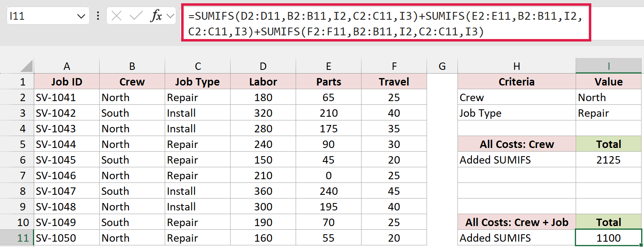Cancel formula entry with the X icon
Viewport: 644px width, 247px height.
(117, 16)
